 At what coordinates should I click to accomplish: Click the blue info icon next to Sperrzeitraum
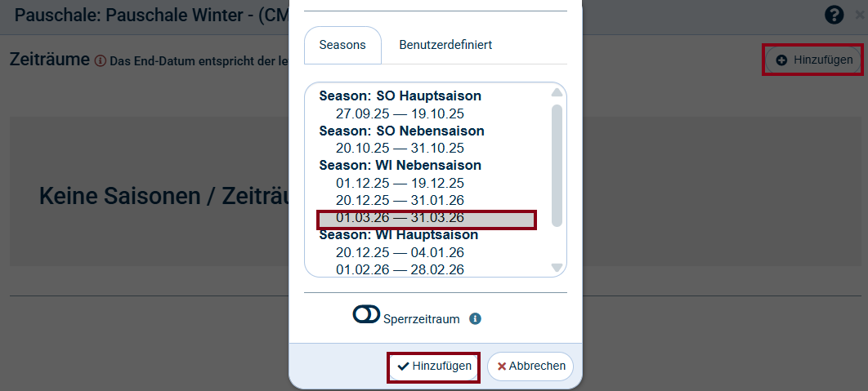(x=476, y=318)
